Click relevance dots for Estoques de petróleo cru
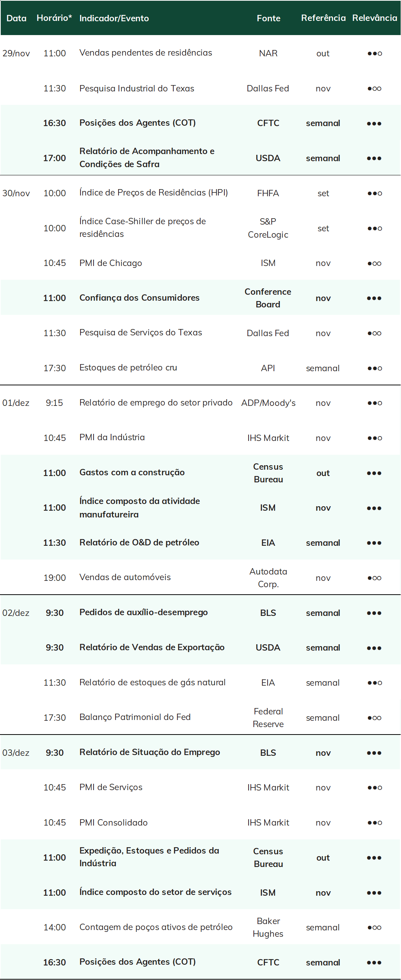Viewport: 401px width, 980px height. (375, 368)
